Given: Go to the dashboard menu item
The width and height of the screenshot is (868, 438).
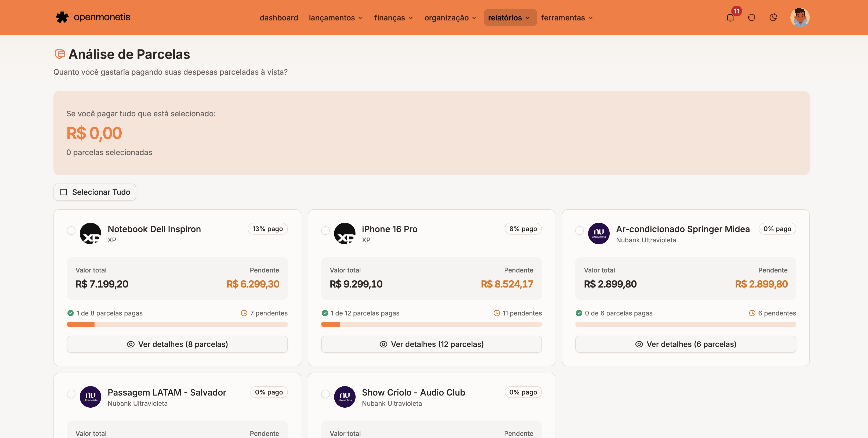Looking at the screenshot, I should [x=279, y=17].
